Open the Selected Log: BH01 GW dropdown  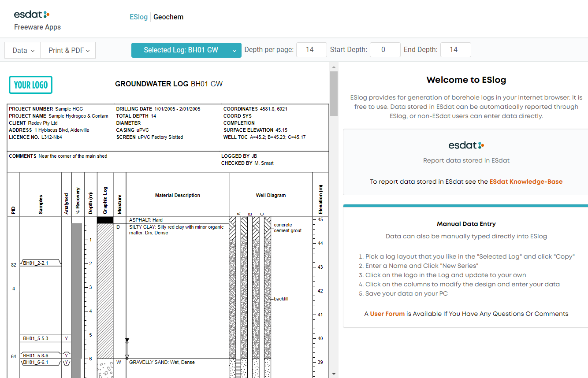tap(186, 50)
